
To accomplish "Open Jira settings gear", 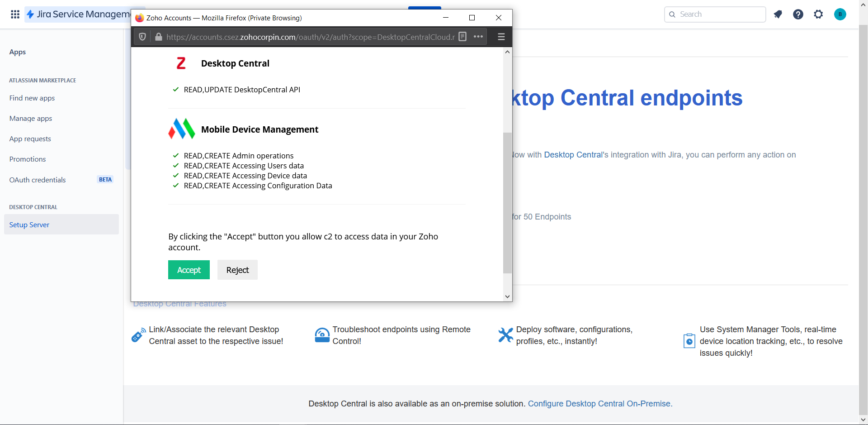I will point(818,14).
